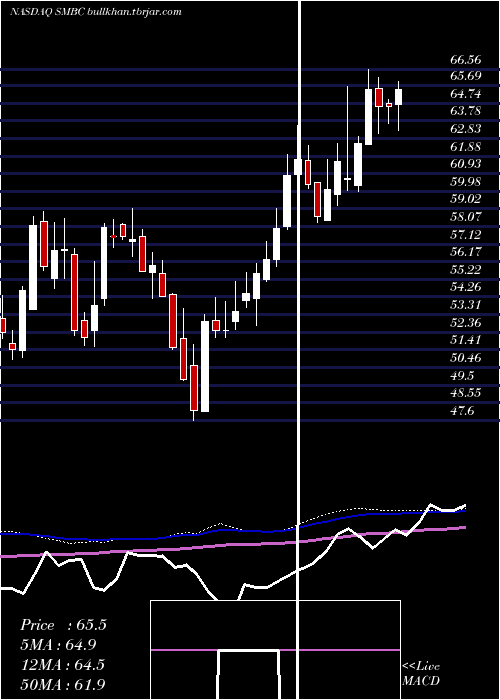This screenshot has width=500, height=700.
Task: Select the 49.5 price axis label
Action: coord(462,375)
